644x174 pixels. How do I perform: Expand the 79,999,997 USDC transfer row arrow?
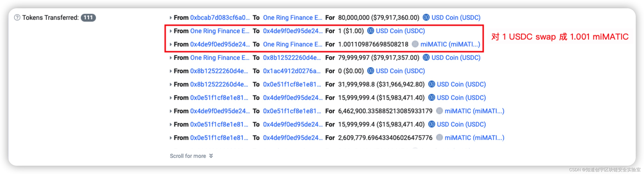[171, 58]
